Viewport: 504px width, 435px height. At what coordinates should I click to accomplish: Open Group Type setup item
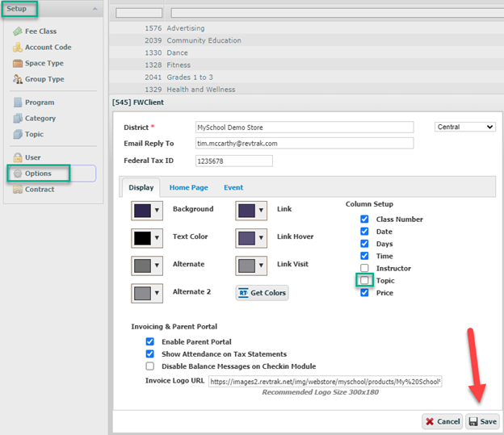tap(44, 79)
